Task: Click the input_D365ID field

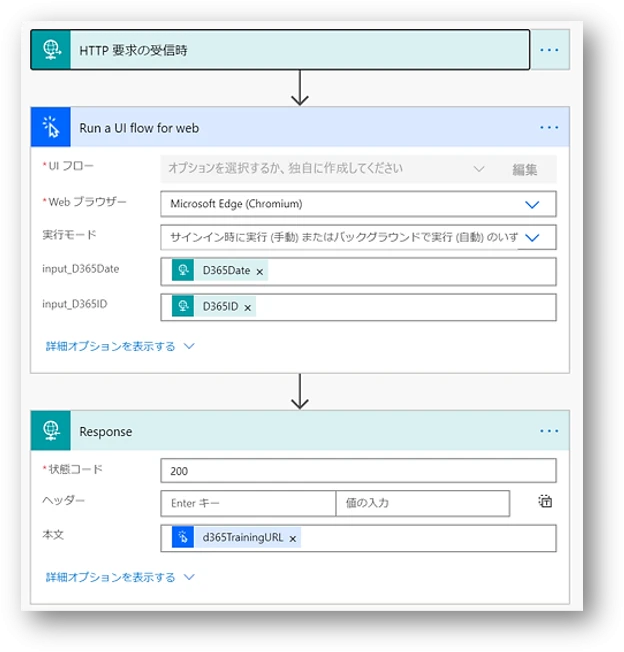Action: pos(358,307)
